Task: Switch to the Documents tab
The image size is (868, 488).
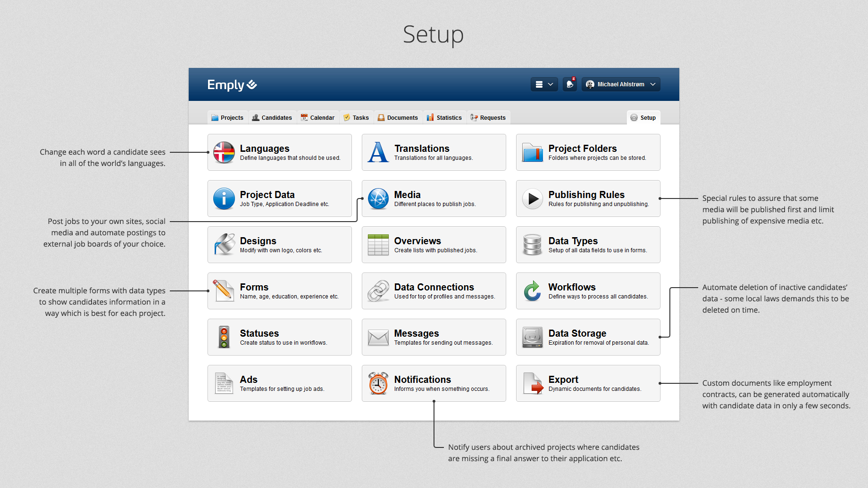Action: [398, 118]
